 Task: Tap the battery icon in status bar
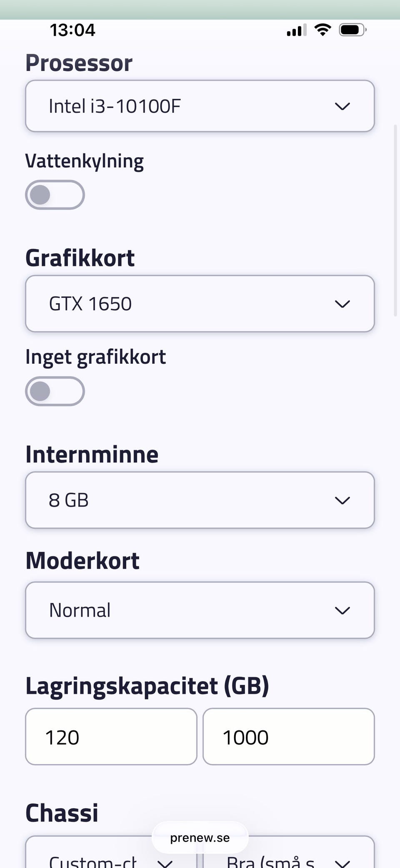(352, 30)
